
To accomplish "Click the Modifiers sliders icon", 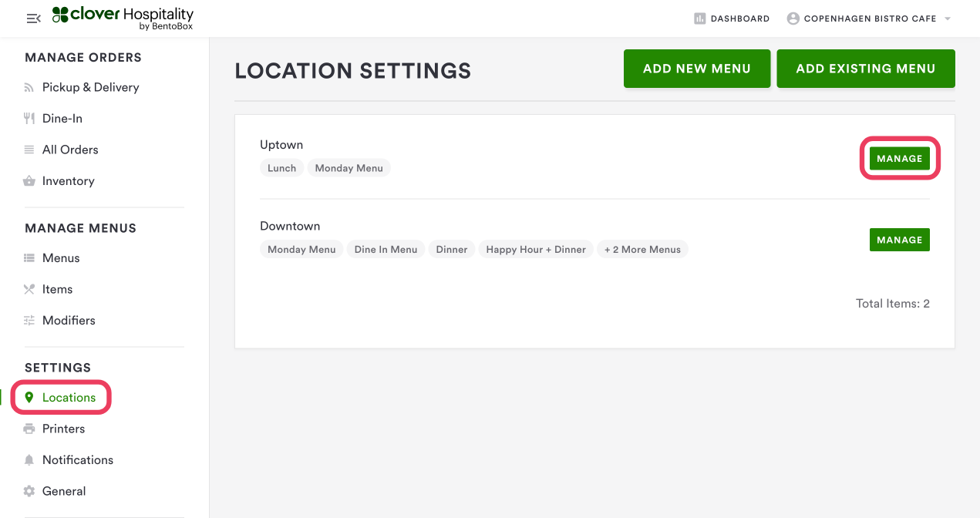I will tap(29, 321).
